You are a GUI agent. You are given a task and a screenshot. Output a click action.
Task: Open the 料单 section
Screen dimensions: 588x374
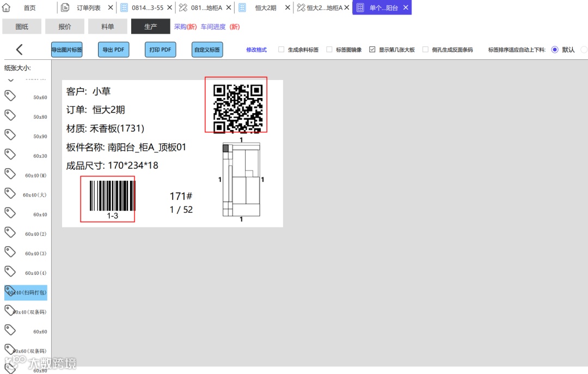[108, 27]
